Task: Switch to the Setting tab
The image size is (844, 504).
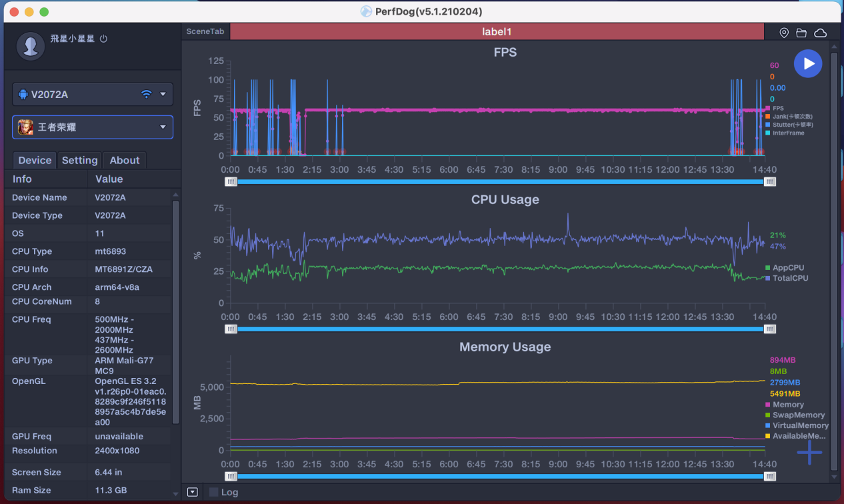Action: 80,160
